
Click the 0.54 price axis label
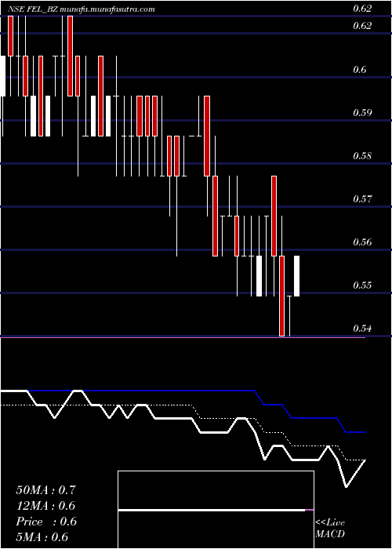pos(361,329)
